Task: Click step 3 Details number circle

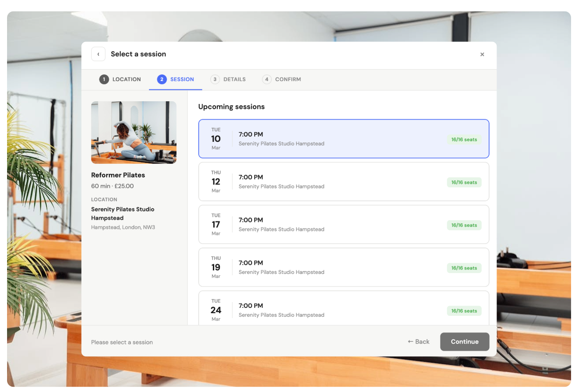Action: pos(215,79)
